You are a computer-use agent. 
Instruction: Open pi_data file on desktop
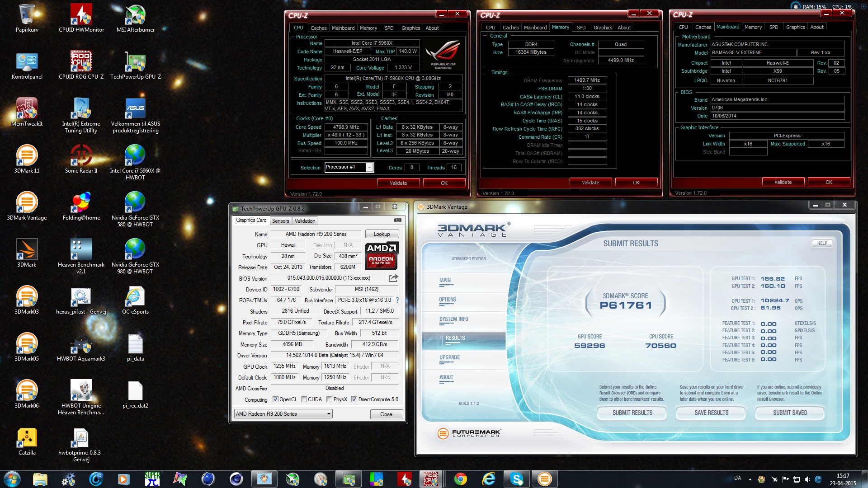pyautogui.click(x=136, y=347)
